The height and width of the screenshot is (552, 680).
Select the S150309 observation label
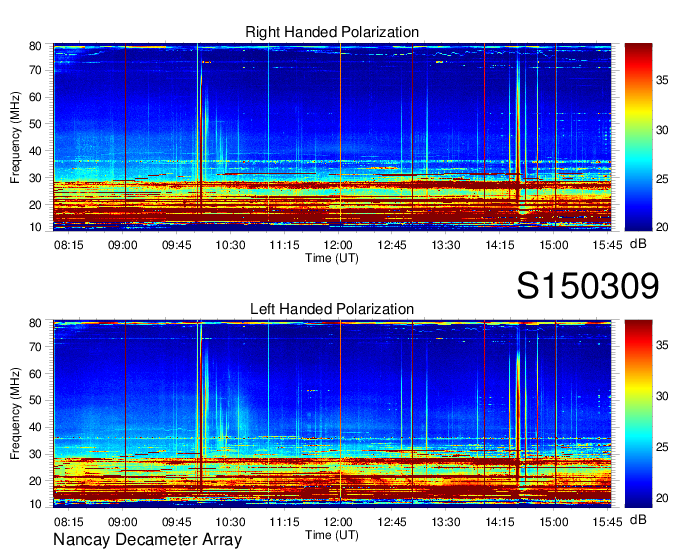(x=588, y=286)
